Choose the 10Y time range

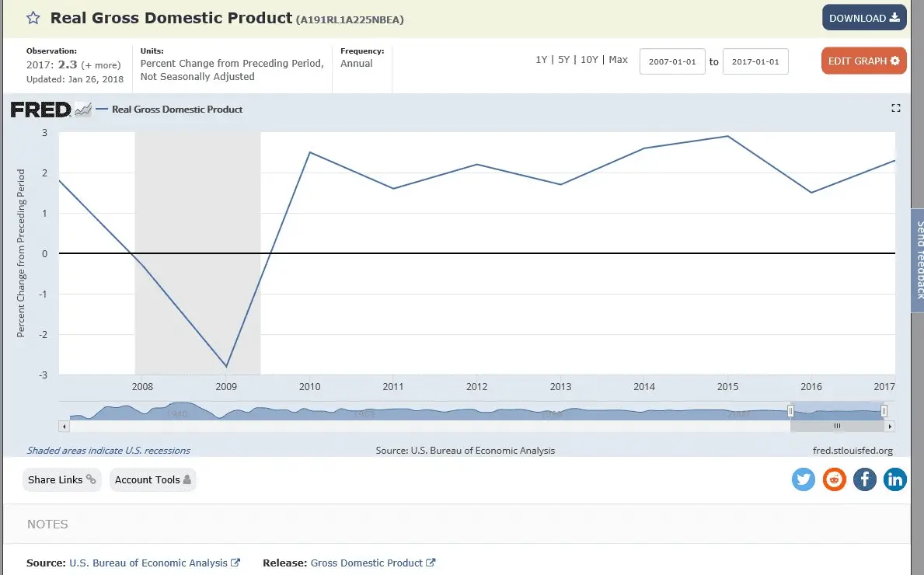589,60
